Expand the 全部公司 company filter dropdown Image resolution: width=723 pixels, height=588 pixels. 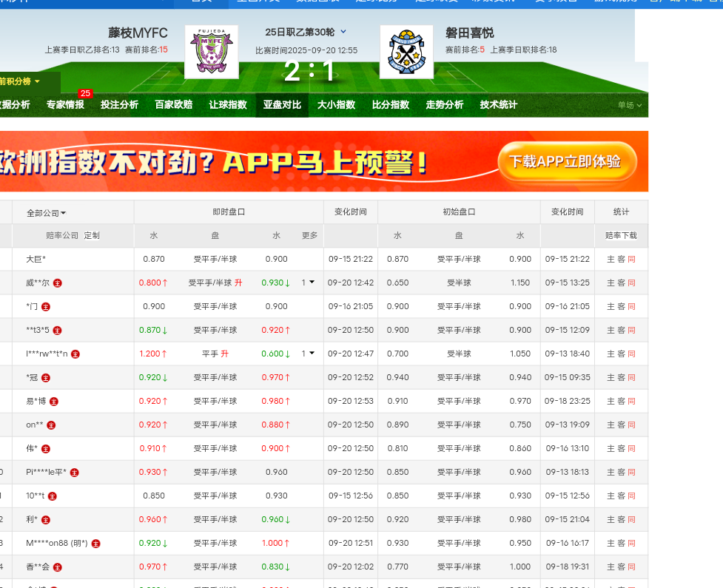(x=47, y=212)
